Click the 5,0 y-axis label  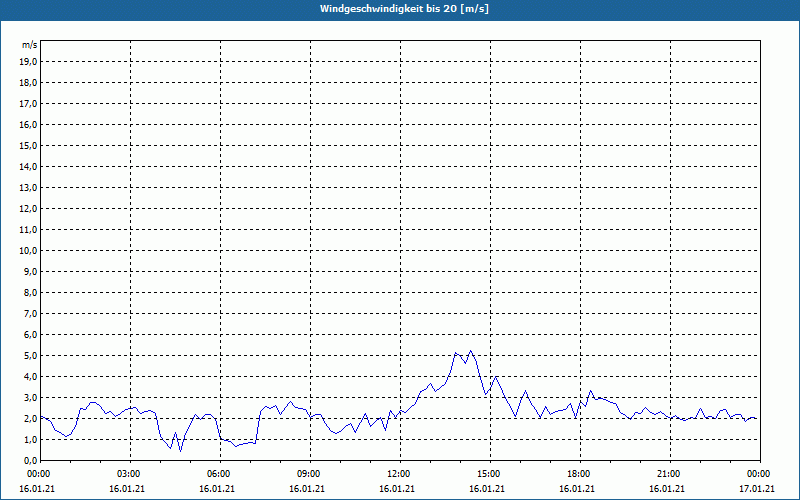30,356
